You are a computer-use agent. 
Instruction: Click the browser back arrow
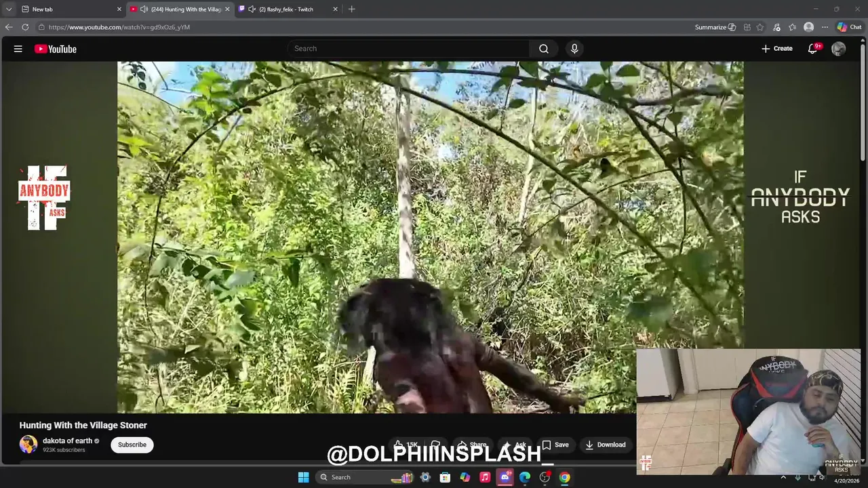tap(9, 27)
